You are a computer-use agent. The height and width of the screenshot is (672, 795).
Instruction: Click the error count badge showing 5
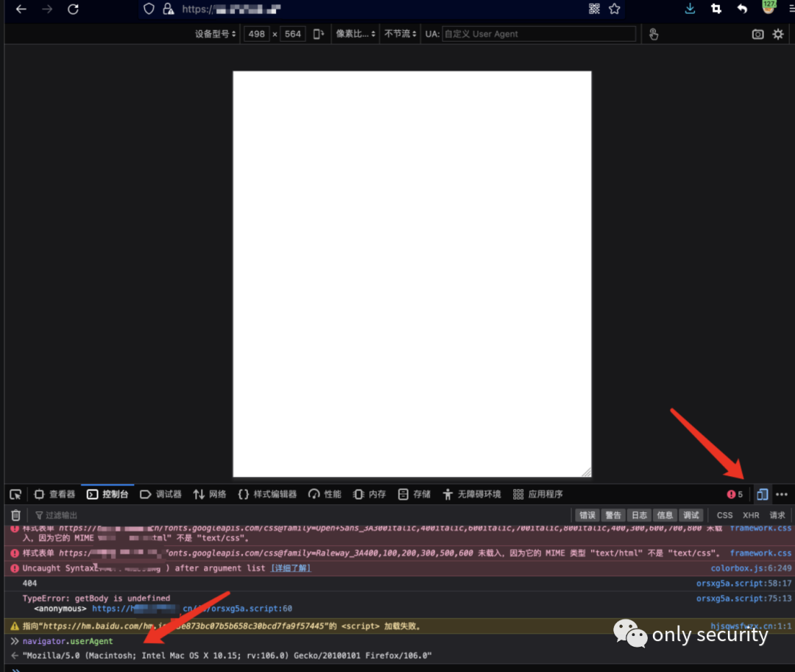point(735,494)
